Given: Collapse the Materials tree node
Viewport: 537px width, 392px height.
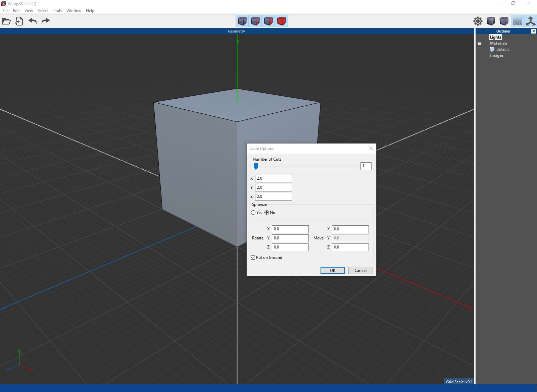Looking at the screenshot, I should pos(479,44).
